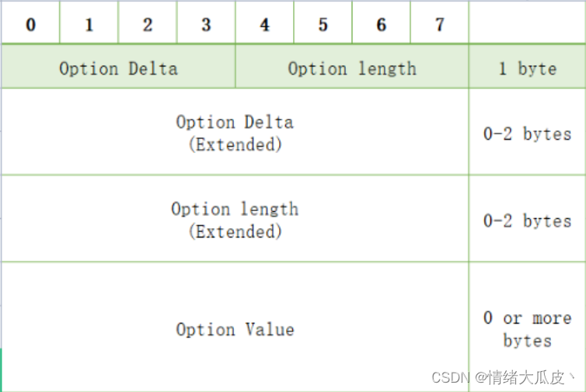This screenshot has width=586, height=392.
Task: Select the bit 1 column header
Action: point(89,24)
